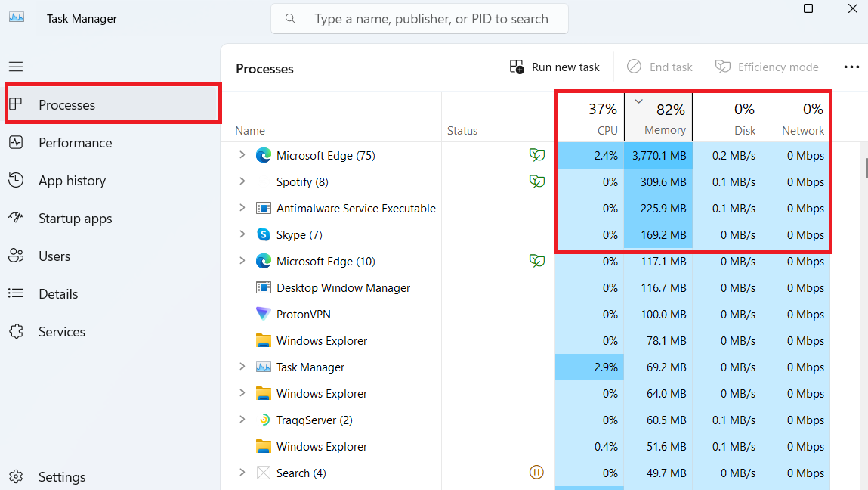Click Run new task
The image size is (868, 490).
pyautogui.click(x=554, y=67)
